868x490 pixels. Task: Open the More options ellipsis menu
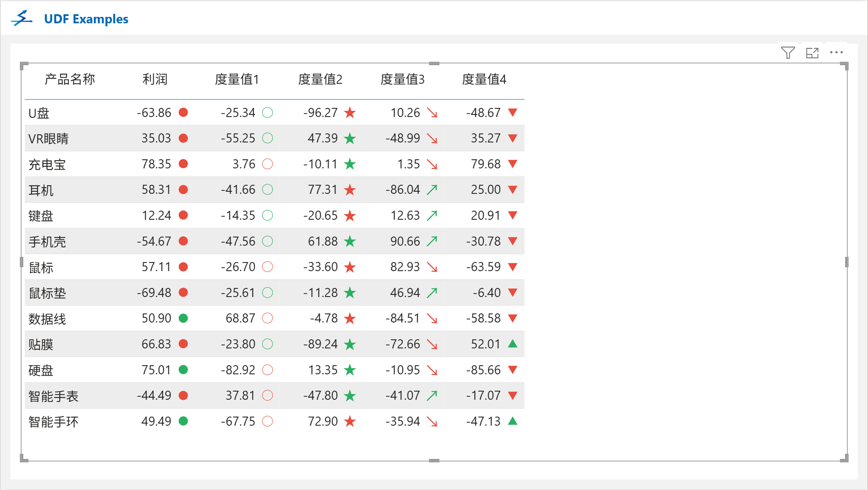pyautogui.click(x=836, y=53)
